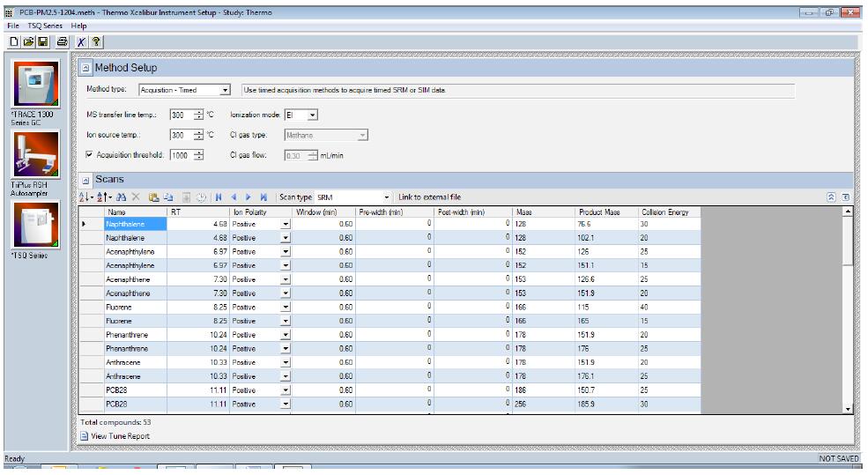The width and height of the screenshot is (868, 475).
Task: Click the MS transfer line temp field
Action: point(180,115)
